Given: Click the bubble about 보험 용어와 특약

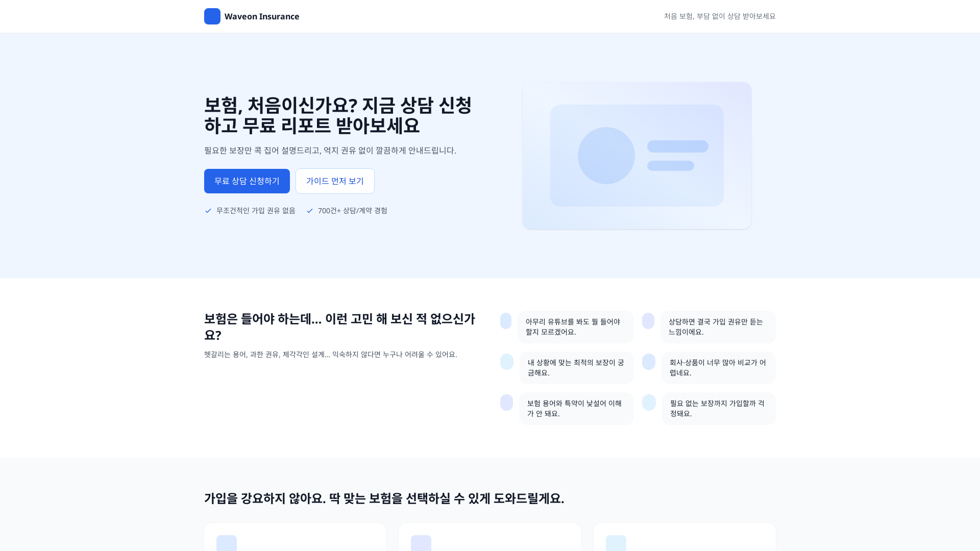Looking at the screenshot, I should point(576,408).
